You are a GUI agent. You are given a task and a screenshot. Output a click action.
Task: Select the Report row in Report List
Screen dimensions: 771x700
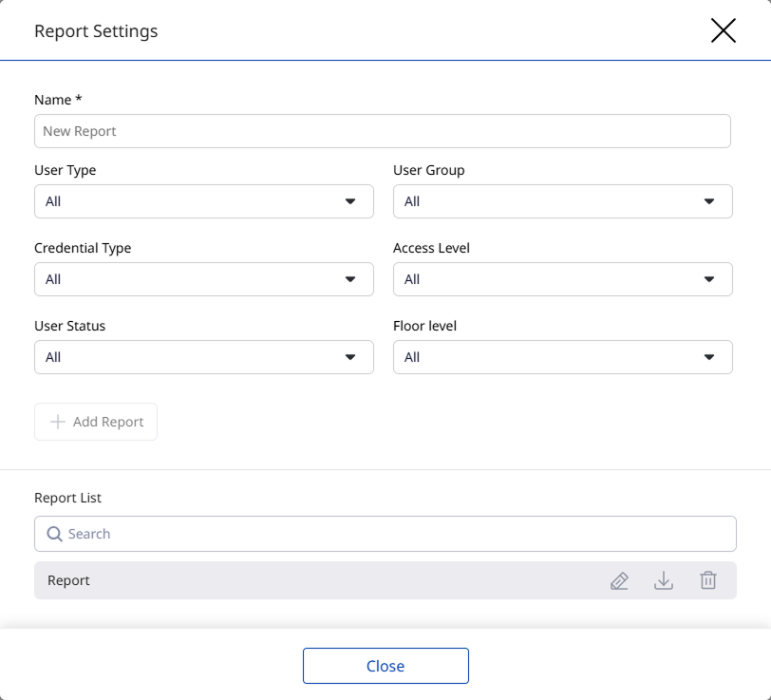tap(285, 580)
